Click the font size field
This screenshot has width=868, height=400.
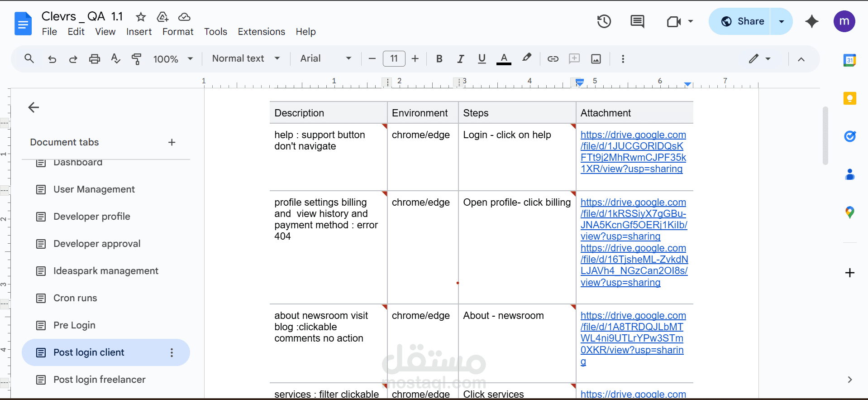[x=394, y=58]
